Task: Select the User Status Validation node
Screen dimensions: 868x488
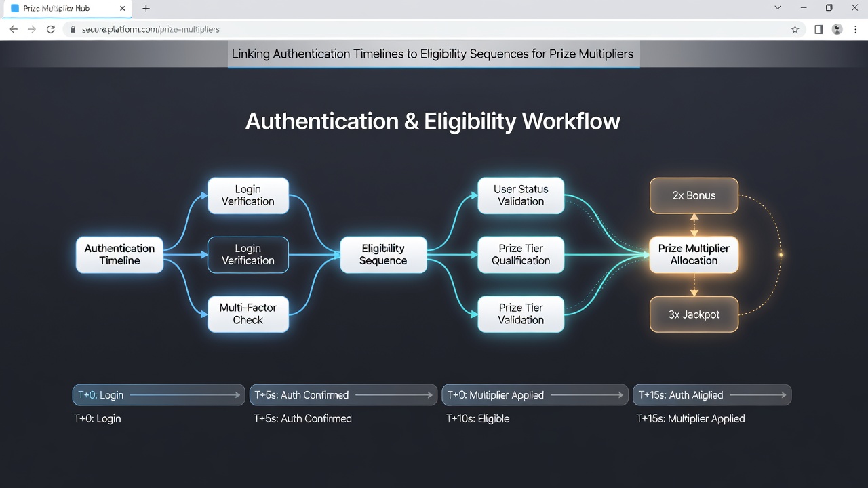Action: tap(521, 196)
